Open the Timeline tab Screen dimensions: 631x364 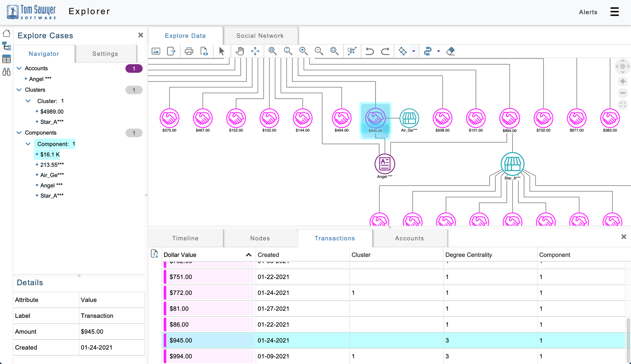click(185, 238)
